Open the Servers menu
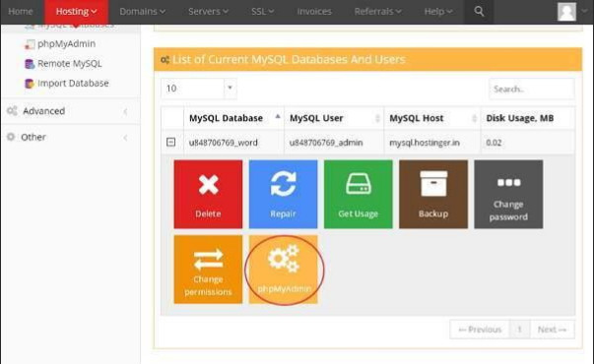Viewport: 594px width, 364px height. pyautogui.click(x=208, y=12)
